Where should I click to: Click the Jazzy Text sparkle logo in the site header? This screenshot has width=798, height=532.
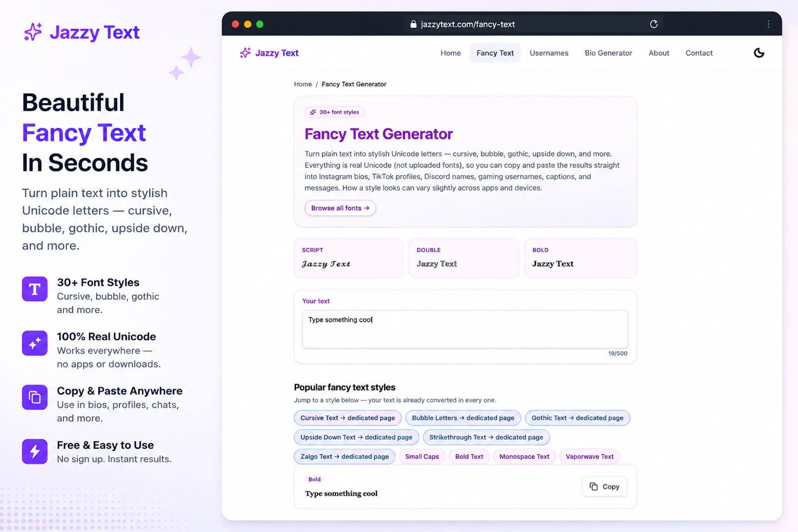pyautogui.click(x=245, y=53)
